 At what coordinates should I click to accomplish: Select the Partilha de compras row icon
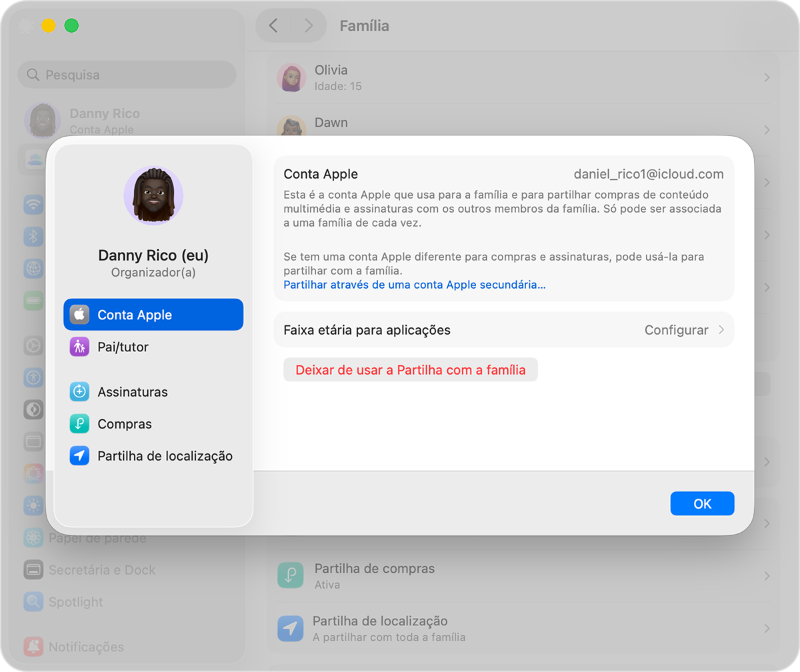(x=291, y=574)
